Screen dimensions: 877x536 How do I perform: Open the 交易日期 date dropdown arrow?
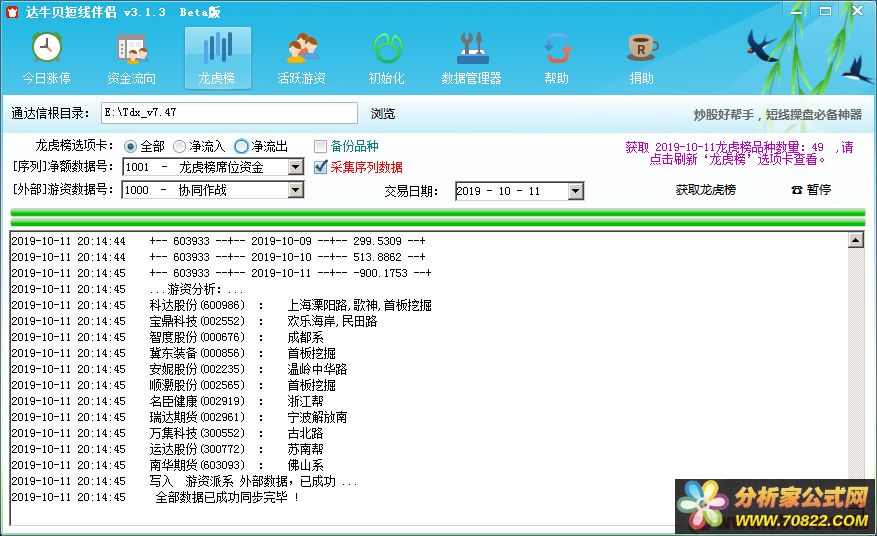[576, 191]
